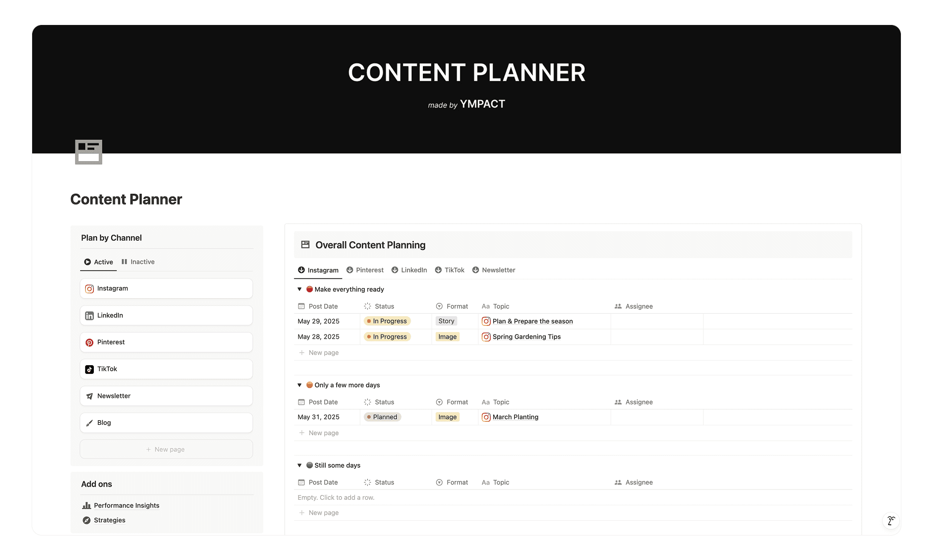Collapse the Still some days group
Screen dimensions: 933x560
[x=299, y=465]
